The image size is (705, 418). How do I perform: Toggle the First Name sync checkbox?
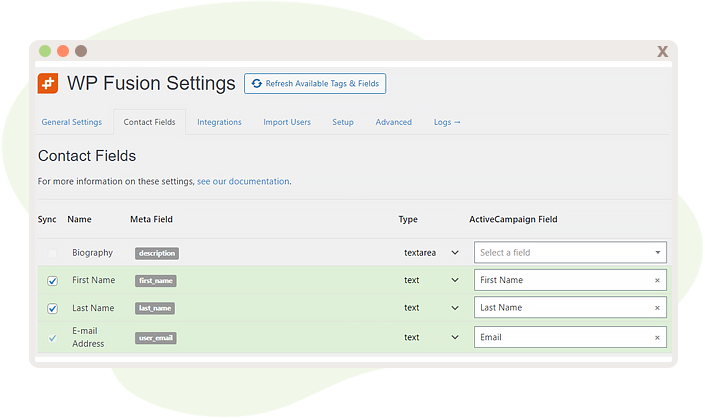pyautogui.click(x=53, y=281)
